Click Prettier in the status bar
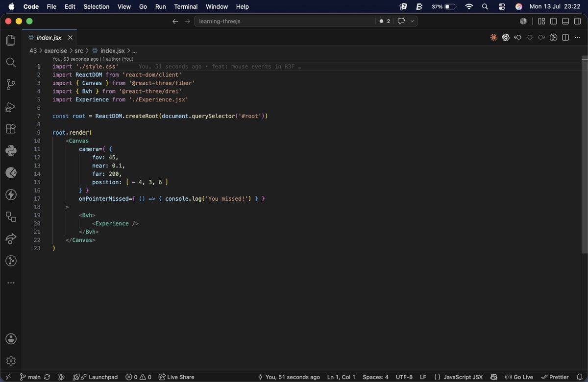 (555, 377)
